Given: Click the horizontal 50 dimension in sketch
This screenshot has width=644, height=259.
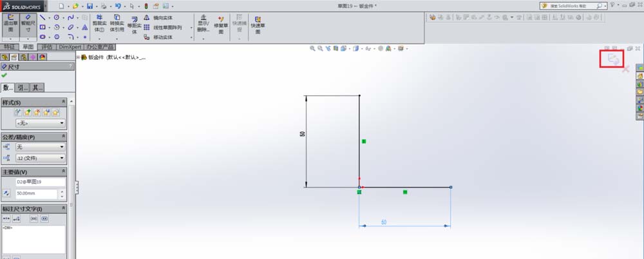Looking at the screenshot, I should pyautogui.click(x=384, y=222).
